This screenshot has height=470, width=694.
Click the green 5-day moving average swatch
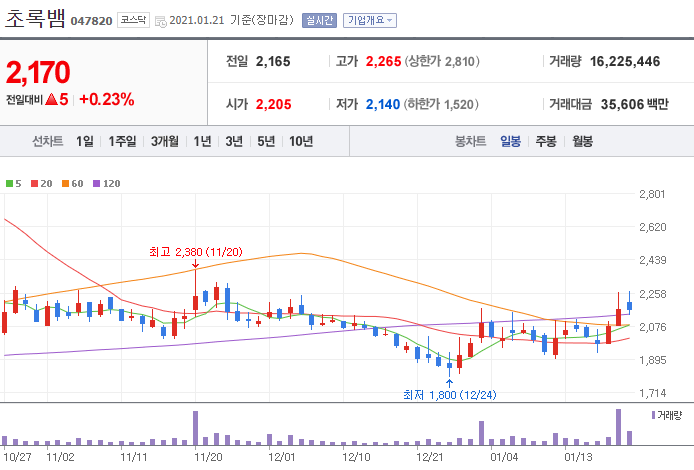coord(9,184)
